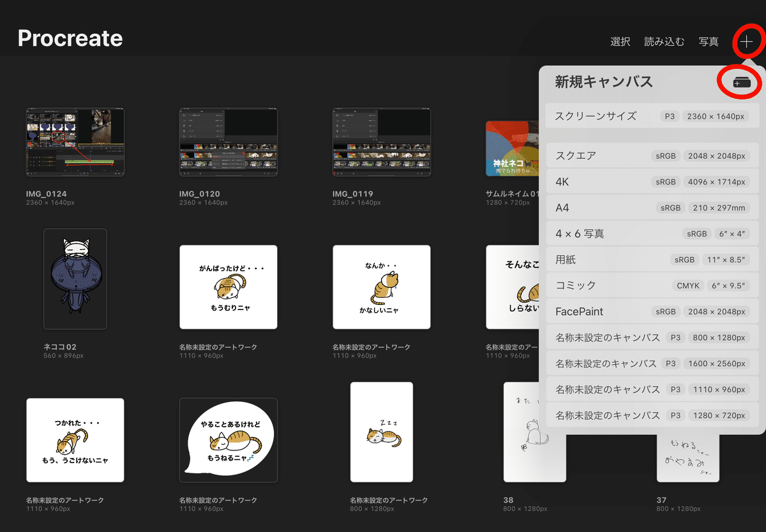Open the IMG_0119 artwork thumbnail

(382, 142)
